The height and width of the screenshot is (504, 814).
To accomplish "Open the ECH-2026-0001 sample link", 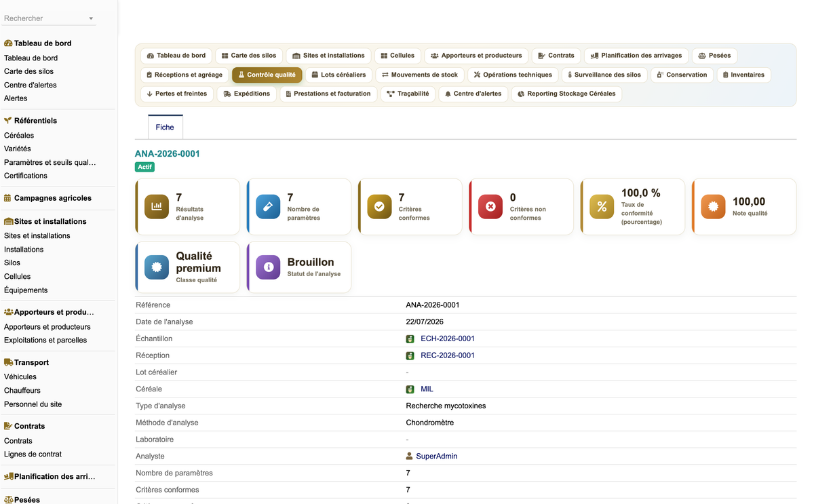I will coord(448,338).
